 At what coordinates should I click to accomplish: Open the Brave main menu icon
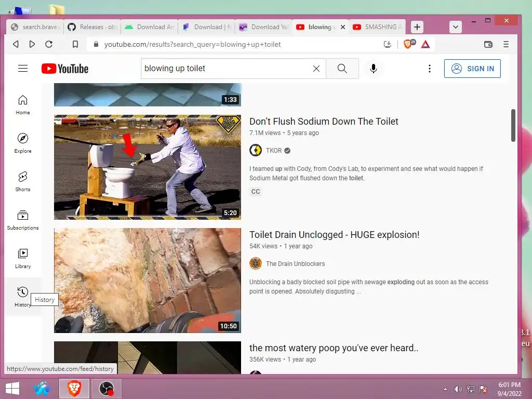[x=506, y=44]
